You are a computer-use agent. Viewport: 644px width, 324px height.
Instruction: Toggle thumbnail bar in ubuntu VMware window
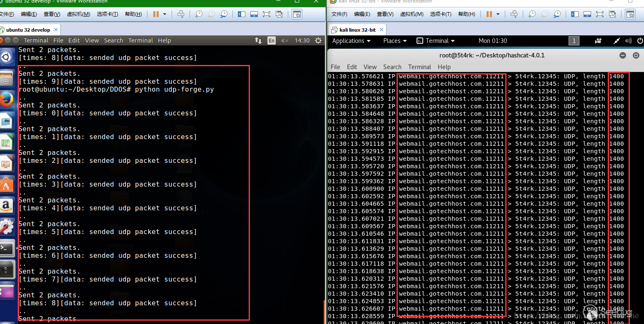(x=254, y=14)
